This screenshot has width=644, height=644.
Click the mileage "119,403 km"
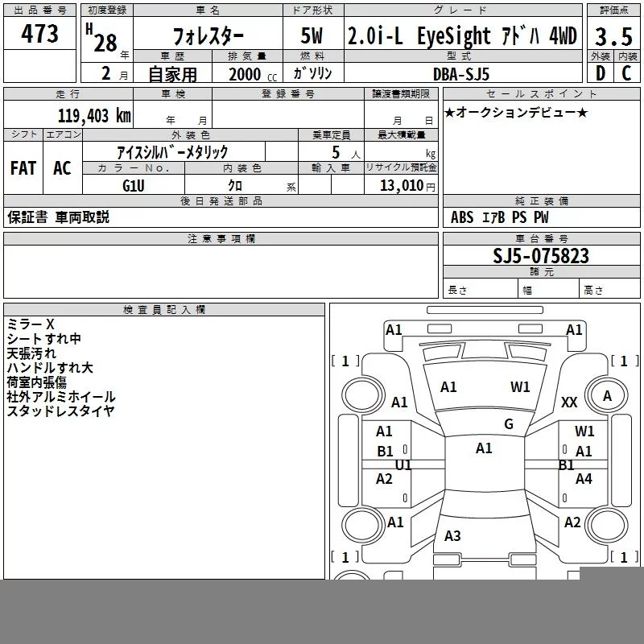[94, 116]
